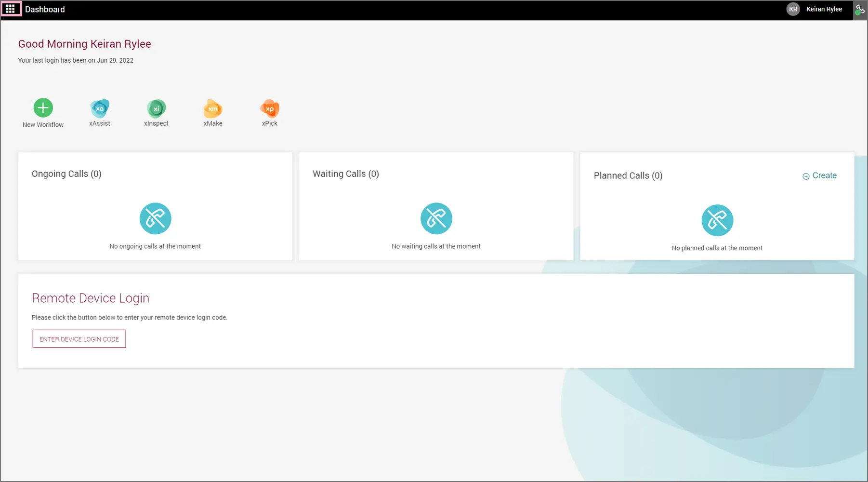Click the Enter Device Login Code button
This screenshot has width=868, height=482.
tap(79, 339)
